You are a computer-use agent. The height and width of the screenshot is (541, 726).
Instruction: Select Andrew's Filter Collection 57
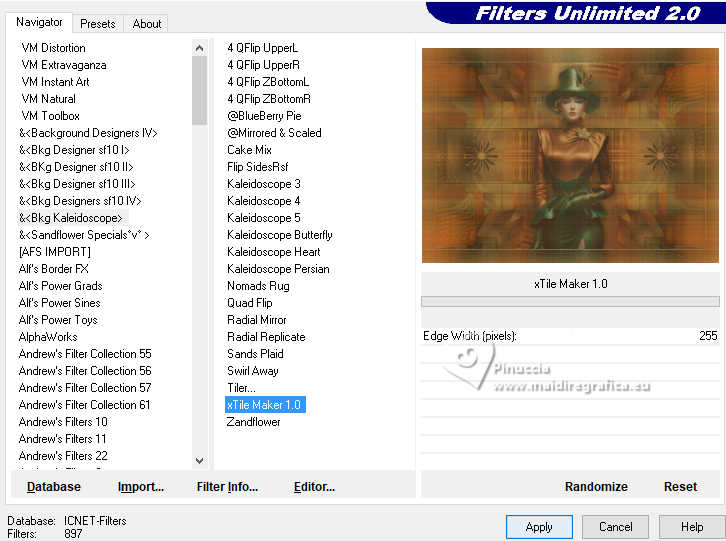(85, 388)
